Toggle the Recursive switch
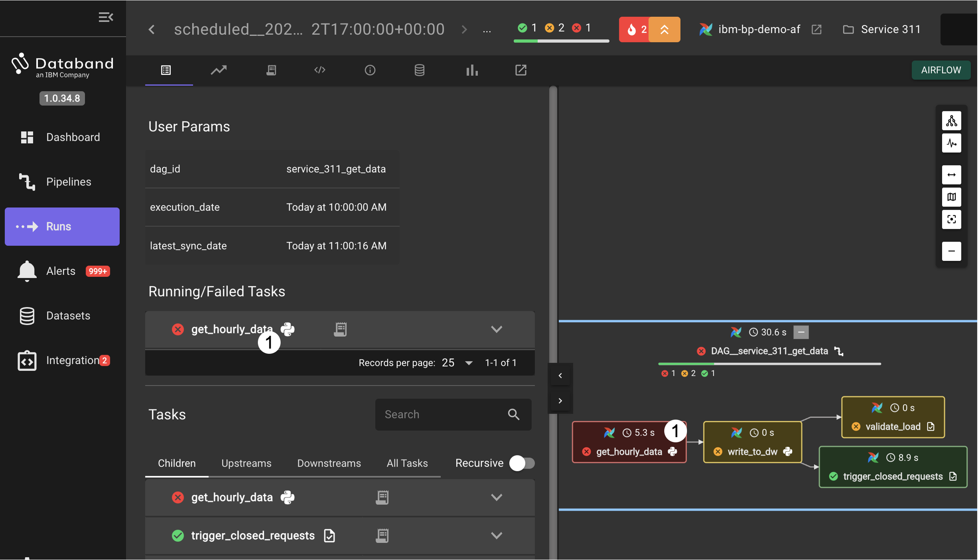This screenshot has width=978, height=560. (x=522, y=463)
